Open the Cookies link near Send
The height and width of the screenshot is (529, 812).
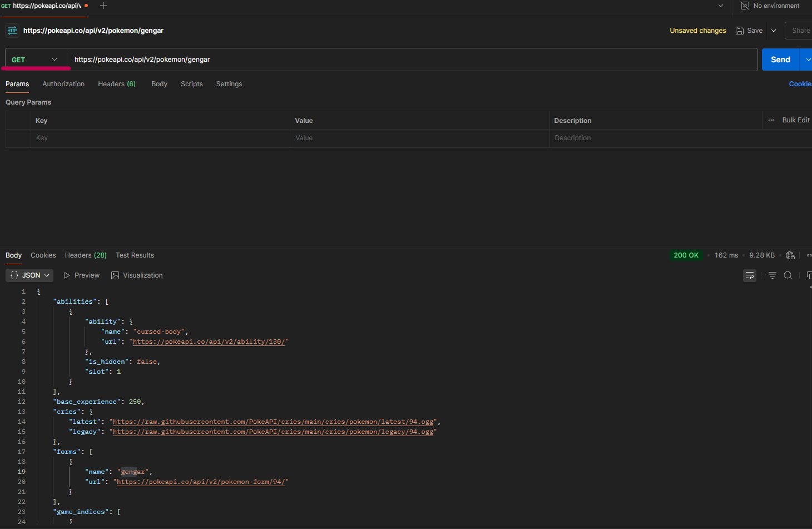[800, 84]
